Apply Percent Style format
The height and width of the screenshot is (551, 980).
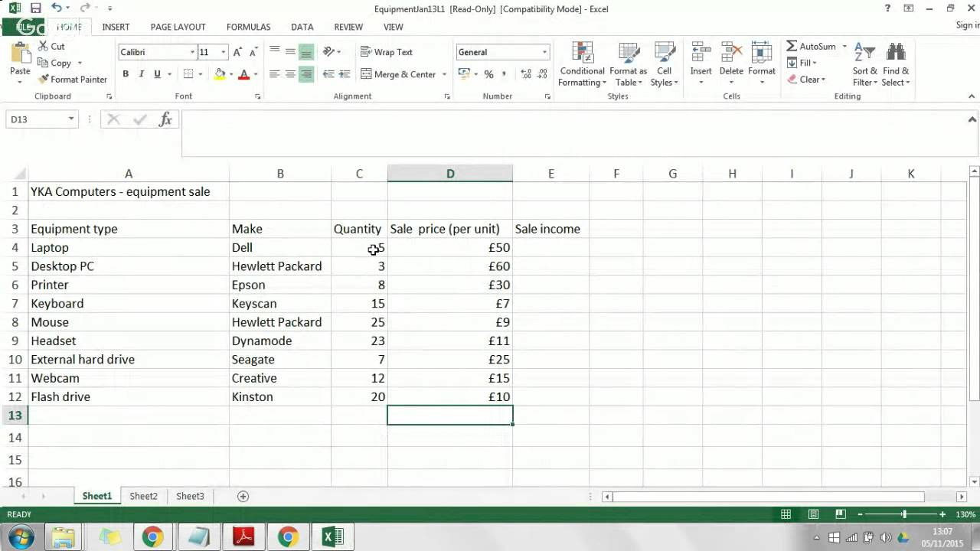pos(488,74)
